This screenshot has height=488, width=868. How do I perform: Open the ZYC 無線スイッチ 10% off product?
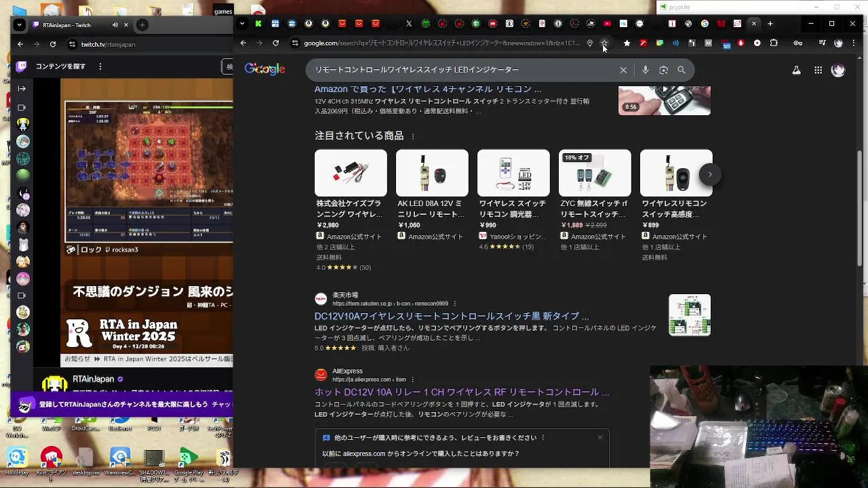pos(595,201)
